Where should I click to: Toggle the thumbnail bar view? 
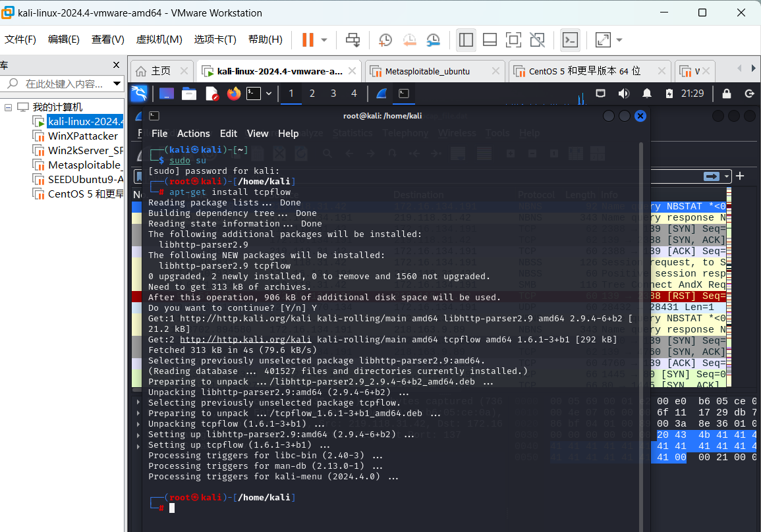tap(490, 40)
